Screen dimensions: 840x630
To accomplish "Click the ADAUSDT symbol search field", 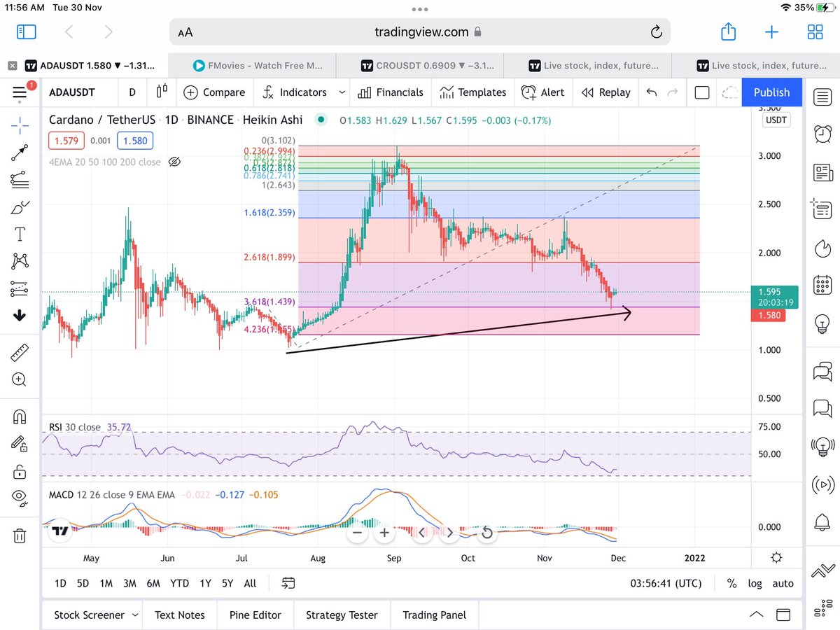I will [x=79, y=92].
